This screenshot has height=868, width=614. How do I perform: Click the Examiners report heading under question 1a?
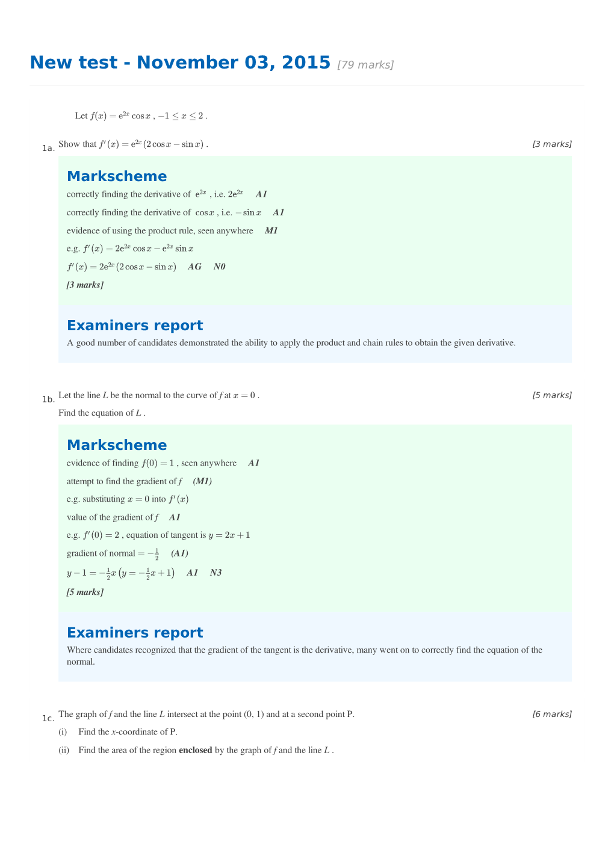click(135, 325)
